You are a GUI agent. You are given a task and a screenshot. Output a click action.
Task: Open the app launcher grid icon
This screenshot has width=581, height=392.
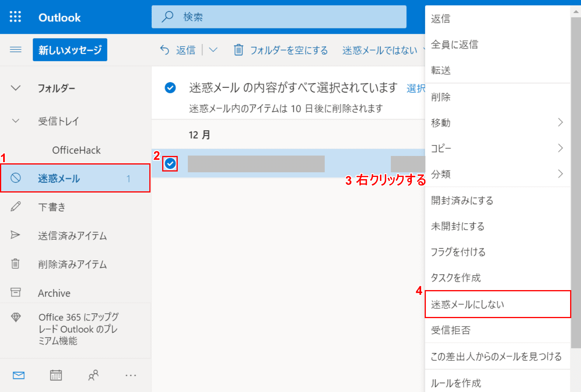(15, 17)
